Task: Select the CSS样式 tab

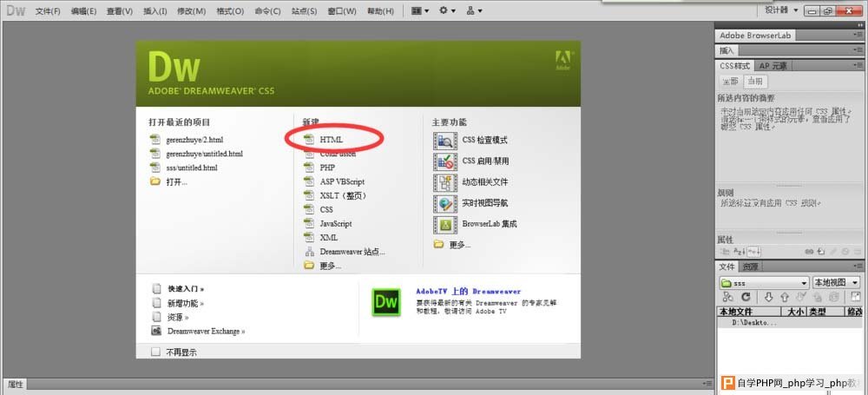Action: tap(734, 66)
